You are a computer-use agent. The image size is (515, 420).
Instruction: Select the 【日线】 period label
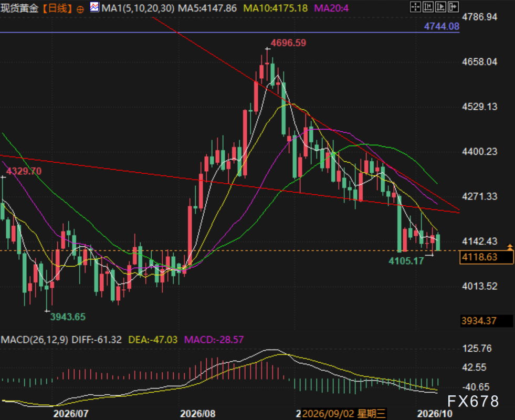coord(57,8)
